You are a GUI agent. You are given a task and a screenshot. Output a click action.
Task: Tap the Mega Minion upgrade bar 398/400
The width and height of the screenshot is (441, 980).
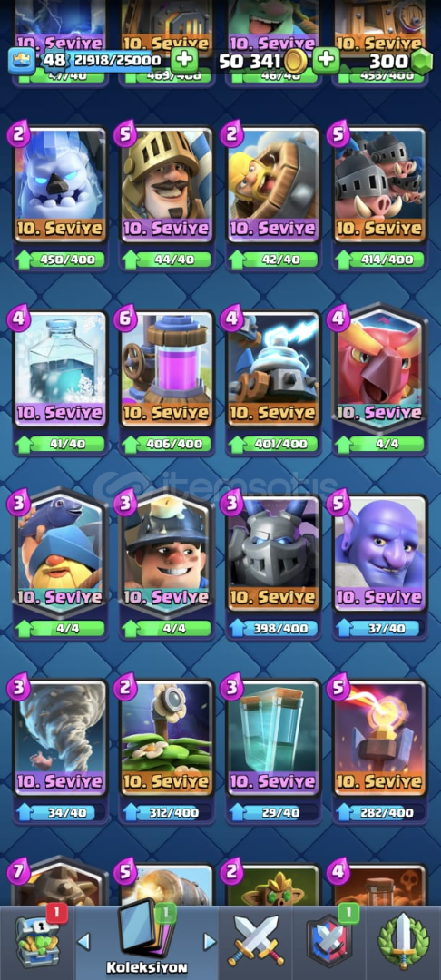click(273, 628)
